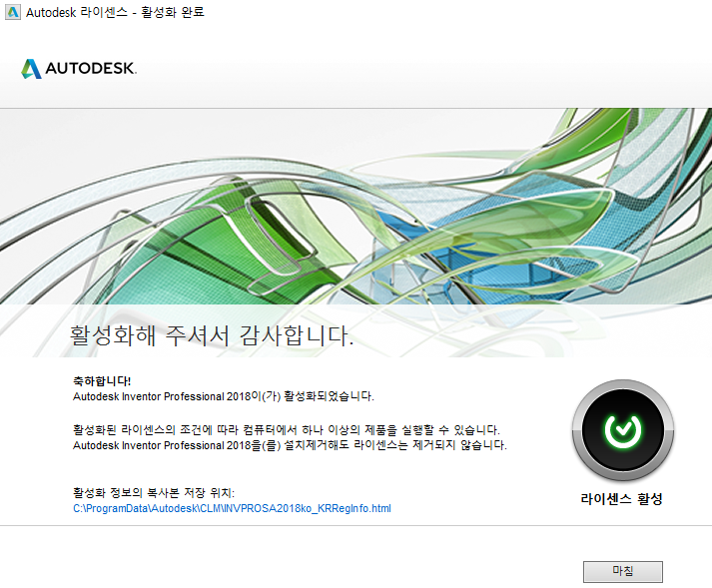Click the line starting 활성화된 라이센스의 조건에 따라
Screen dimensions: 712x588
pos(286,429)
